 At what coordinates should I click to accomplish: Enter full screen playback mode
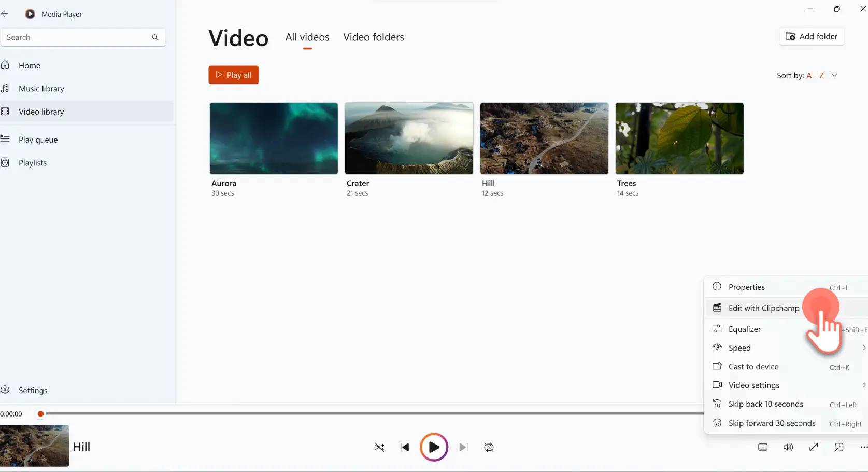[814, 447]
